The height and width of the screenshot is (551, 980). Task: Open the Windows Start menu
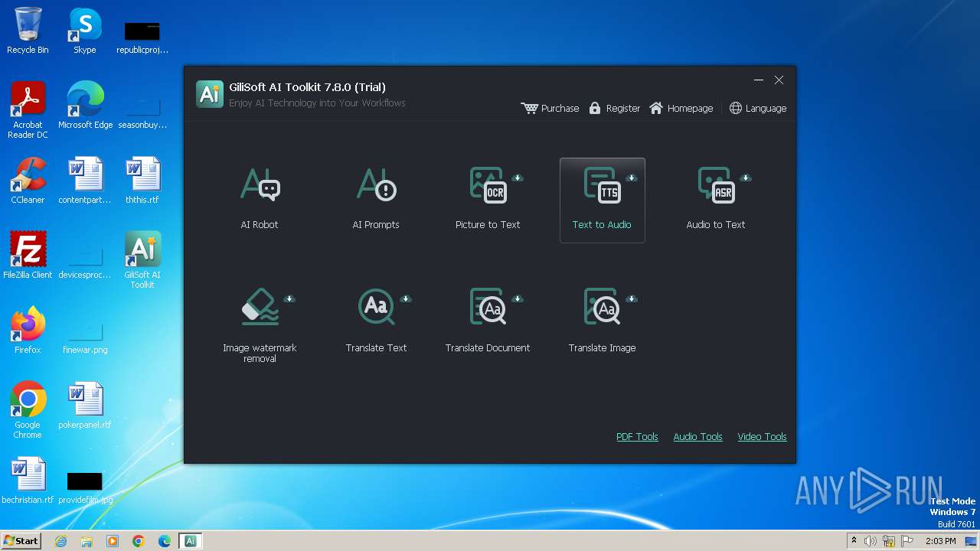click(x=21, y=541)
